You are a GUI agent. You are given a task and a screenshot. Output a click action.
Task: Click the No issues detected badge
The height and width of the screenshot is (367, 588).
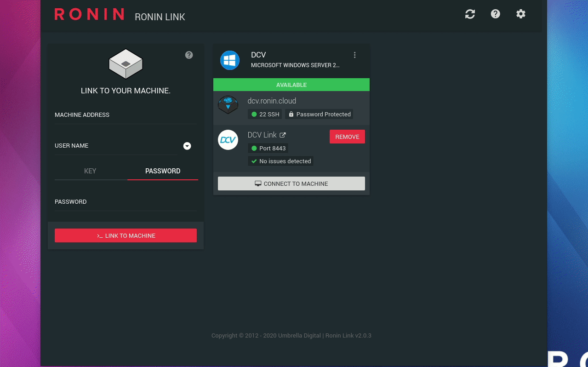click(x=280, y=161)
